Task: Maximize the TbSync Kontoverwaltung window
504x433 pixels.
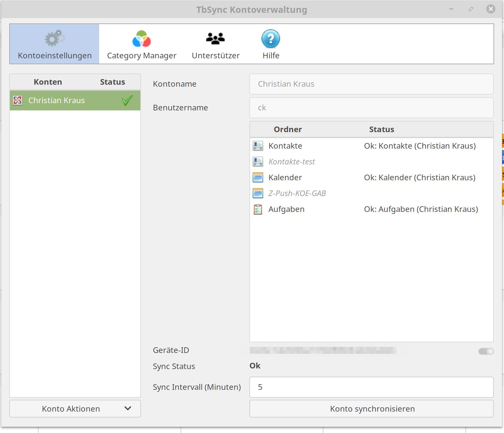Action: click(471, 9)
